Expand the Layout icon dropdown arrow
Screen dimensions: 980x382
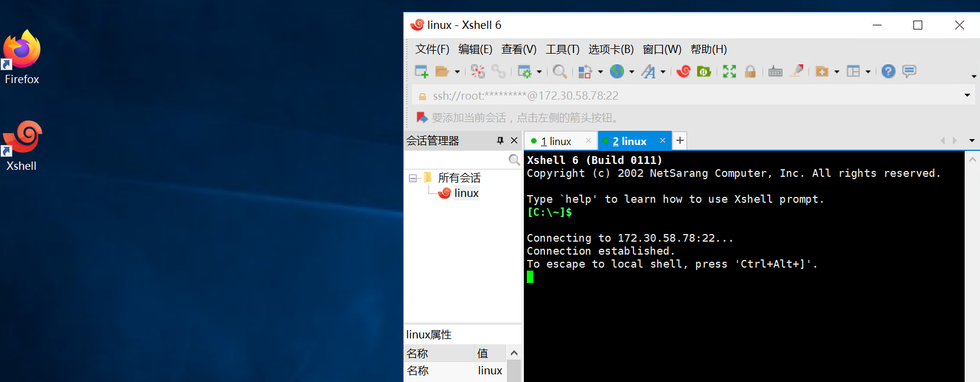868,72
